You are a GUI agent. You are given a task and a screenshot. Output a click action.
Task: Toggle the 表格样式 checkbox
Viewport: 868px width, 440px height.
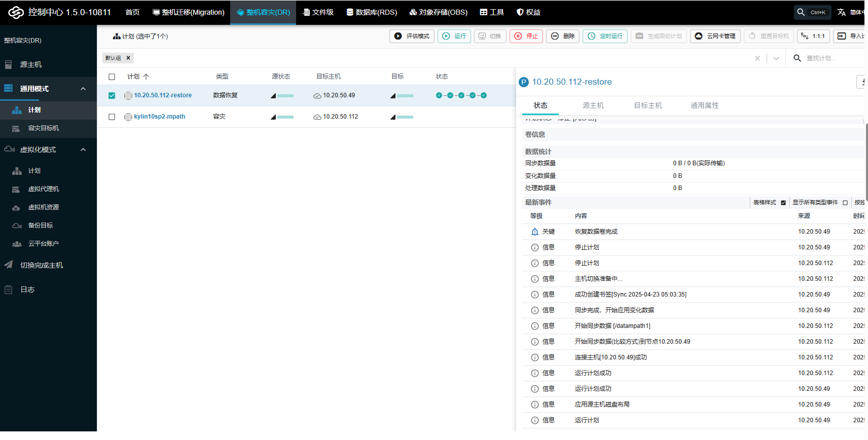(783, 203)
